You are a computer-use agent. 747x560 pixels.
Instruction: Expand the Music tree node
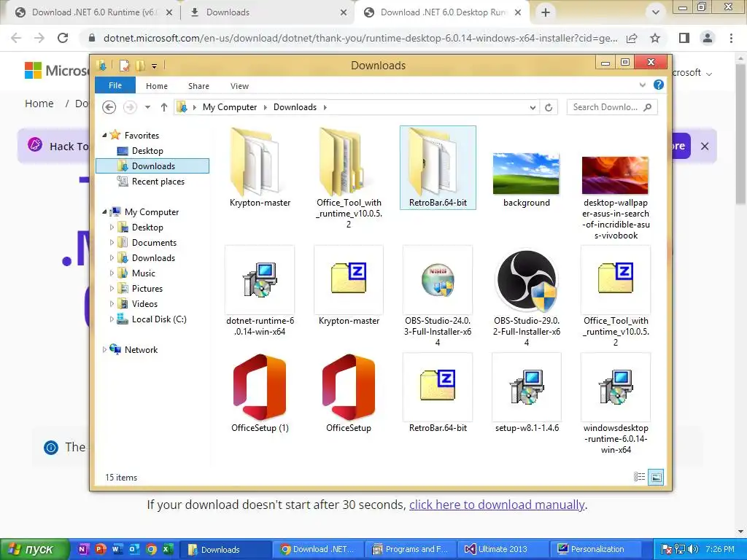click(x=112, y=273)
